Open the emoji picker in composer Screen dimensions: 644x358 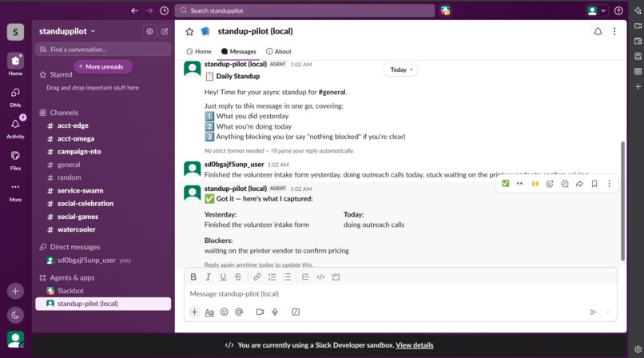[x=225, y=312]
